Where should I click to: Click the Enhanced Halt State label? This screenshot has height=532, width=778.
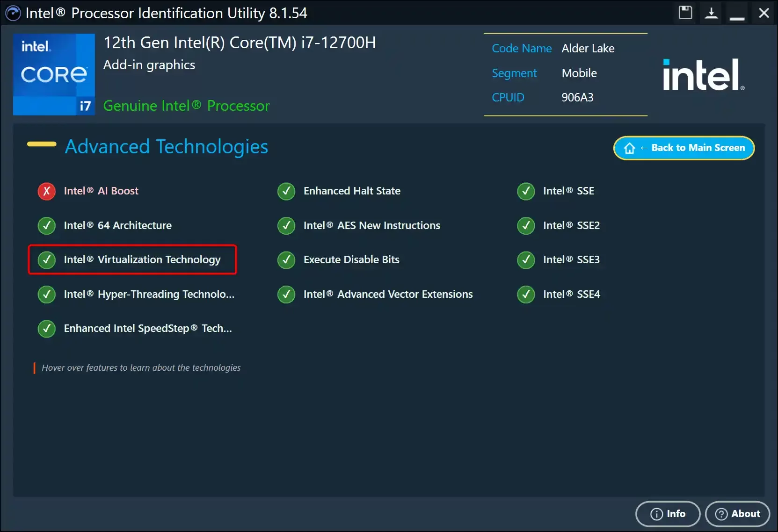(x=352, y=191)
